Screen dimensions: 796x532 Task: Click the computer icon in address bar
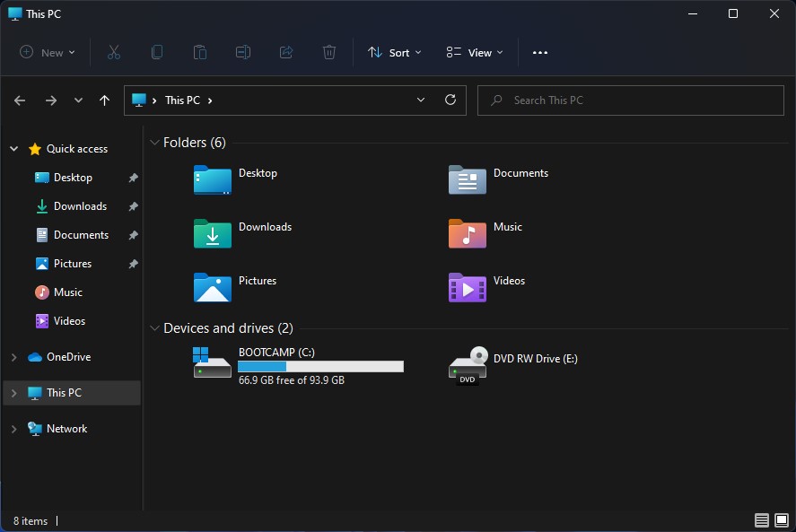pos(138,100)
